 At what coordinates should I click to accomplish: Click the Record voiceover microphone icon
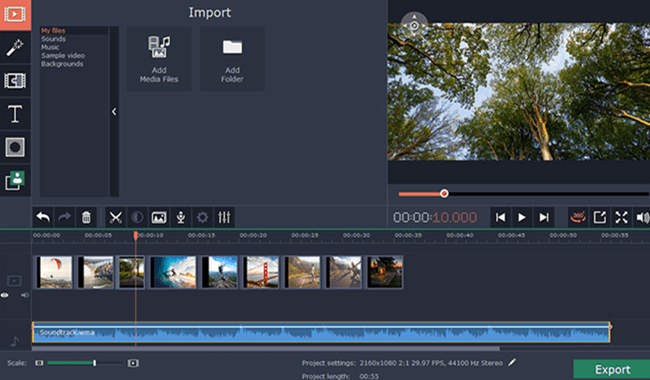click(x=181, y=217)
